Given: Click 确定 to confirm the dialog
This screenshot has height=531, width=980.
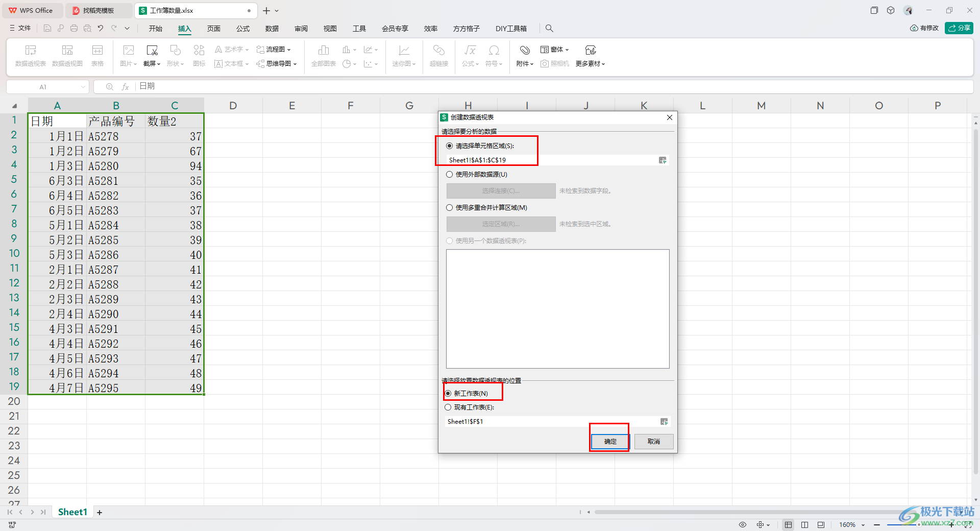Looking at the screenshot, I should tap(610, 442).
